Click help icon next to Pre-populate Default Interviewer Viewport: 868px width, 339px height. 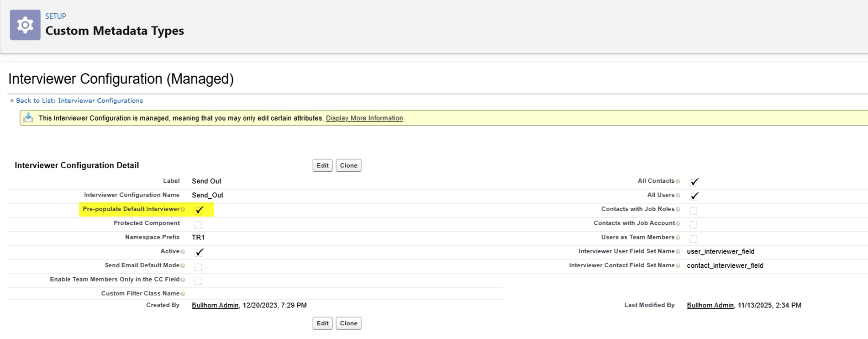click(183, 210)
